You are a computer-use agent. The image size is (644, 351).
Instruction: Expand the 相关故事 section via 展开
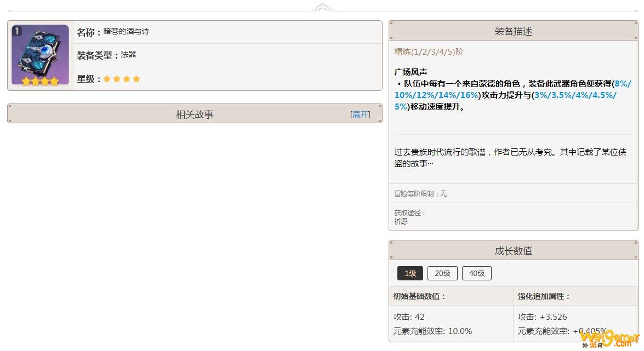coord(360,114)
